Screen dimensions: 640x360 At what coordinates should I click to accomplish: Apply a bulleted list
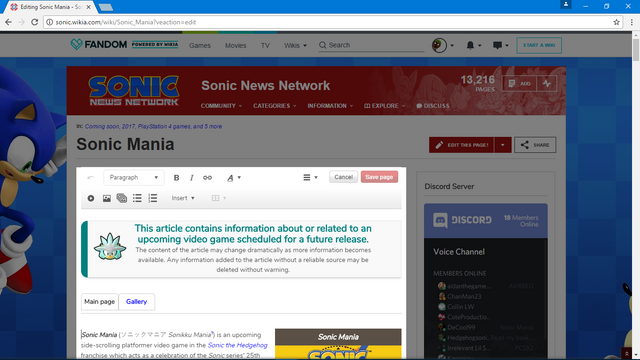(137, 198)
